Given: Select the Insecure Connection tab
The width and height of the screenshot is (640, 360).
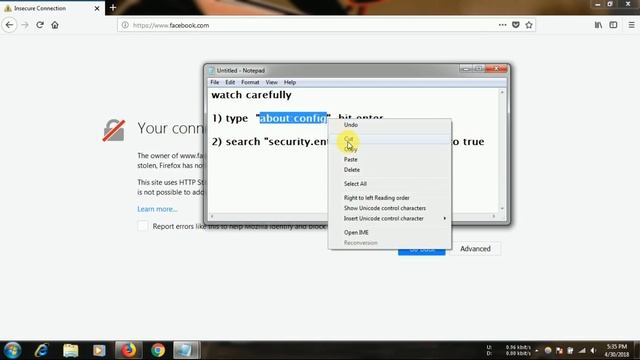Looking at the screenshot, I should [x=52, y=8].
